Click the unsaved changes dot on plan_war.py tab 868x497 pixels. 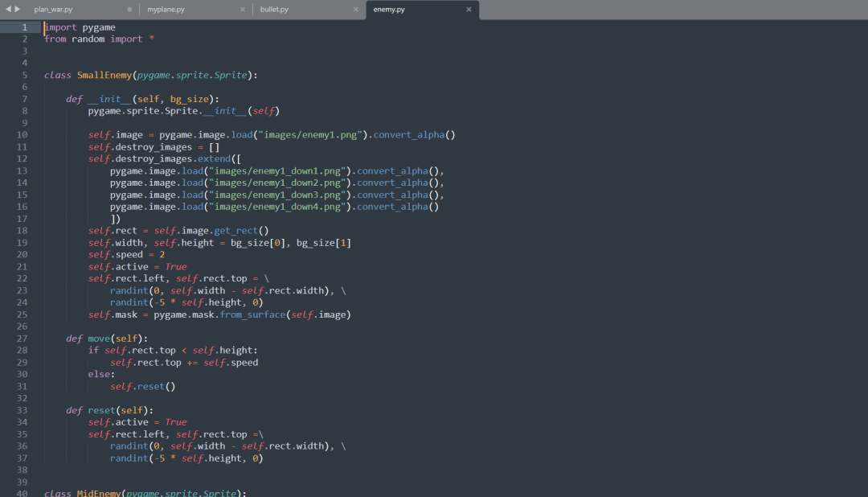(x=129, y=10)
